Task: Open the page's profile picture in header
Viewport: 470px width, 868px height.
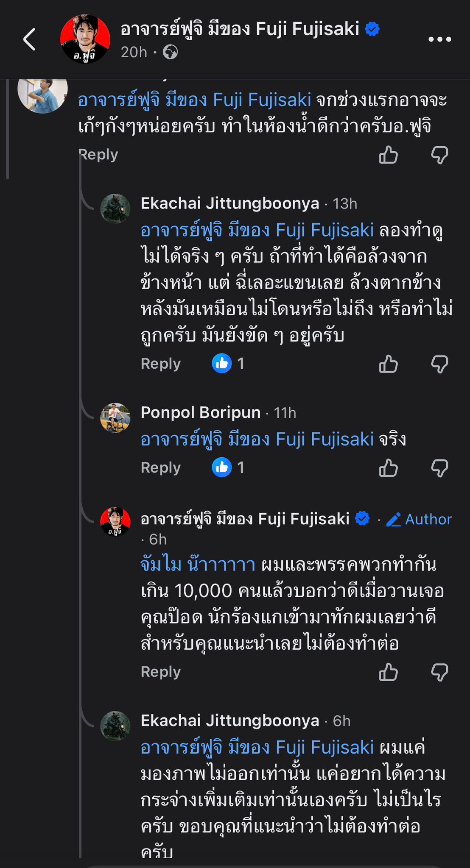Action: click(85, 39)
